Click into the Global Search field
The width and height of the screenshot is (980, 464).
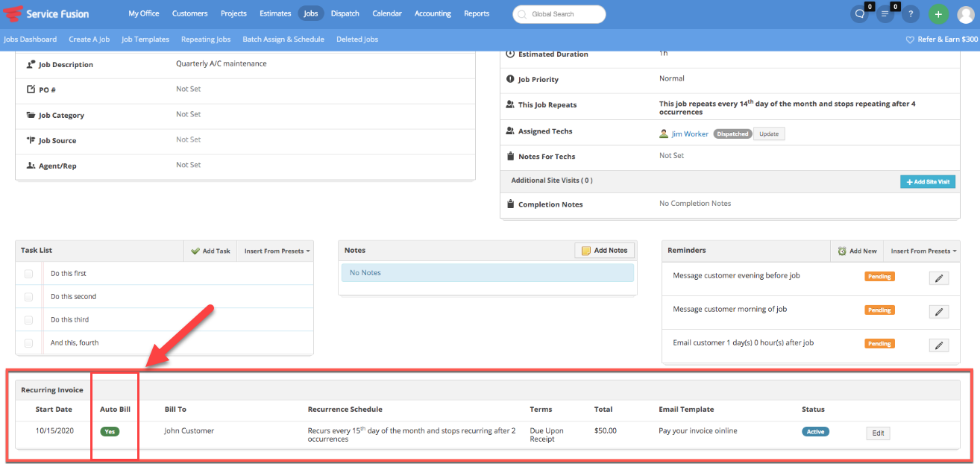click(559, 14)
